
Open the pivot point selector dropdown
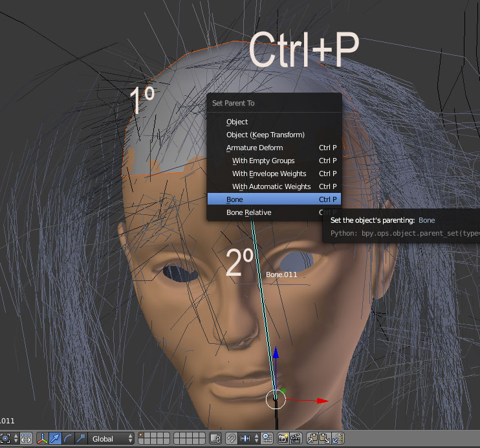[8, 439]
